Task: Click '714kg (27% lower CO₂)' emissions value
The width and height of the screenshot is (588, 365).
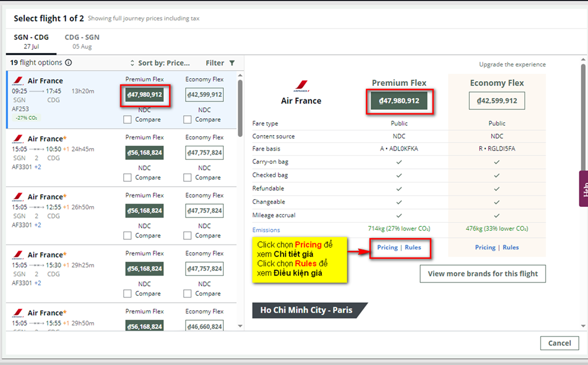Action: [x=399, y=229]
